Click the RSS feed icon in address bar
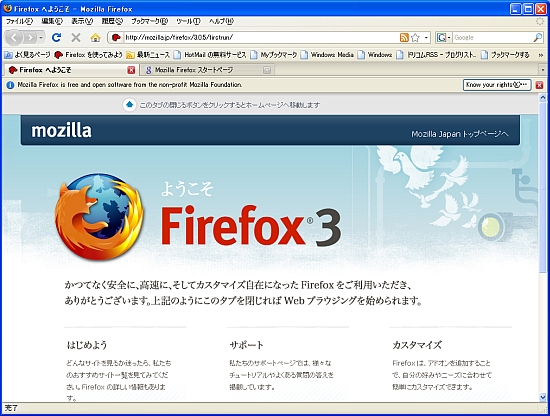The height and width of the screenshot is (416, 550). pyautogui.click(x=404, y=38)
